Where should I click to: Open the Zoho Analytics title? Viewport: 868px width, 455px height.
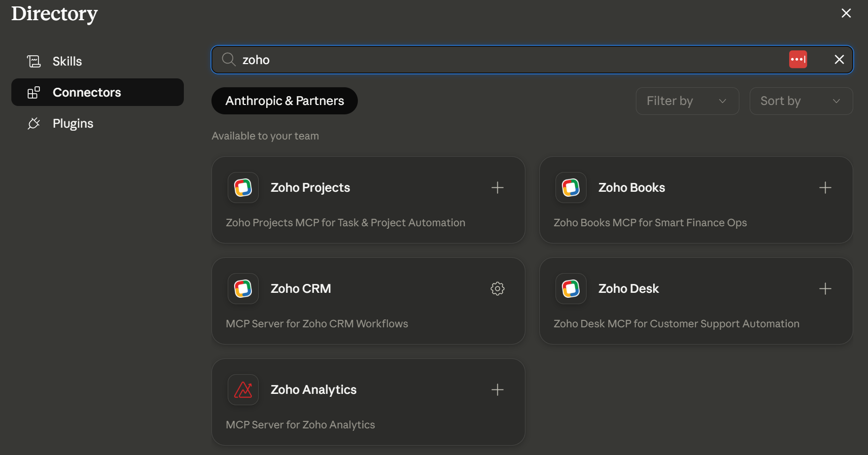click(x=313, y=390)
